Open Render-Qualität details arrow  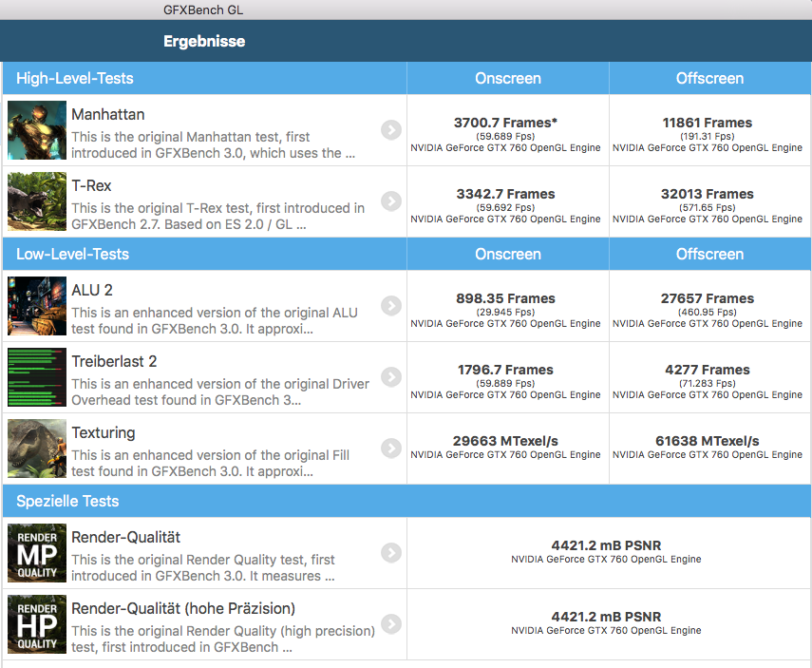(390, 553)
